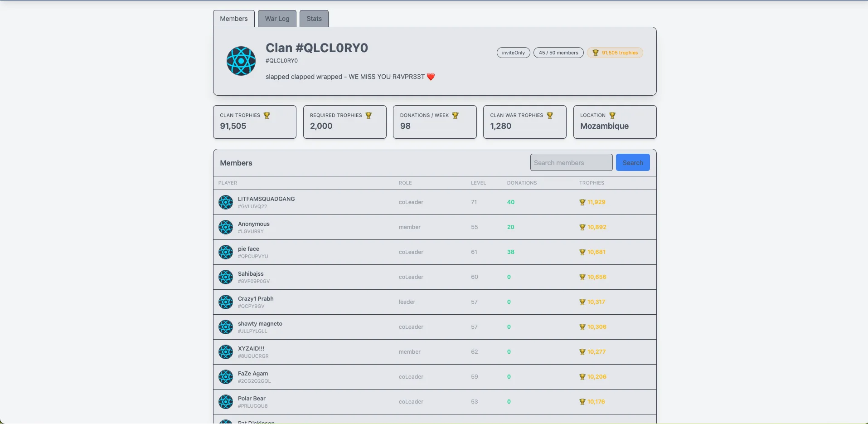Click the trophy icon next to 10,277

click(x=582, y=352)
